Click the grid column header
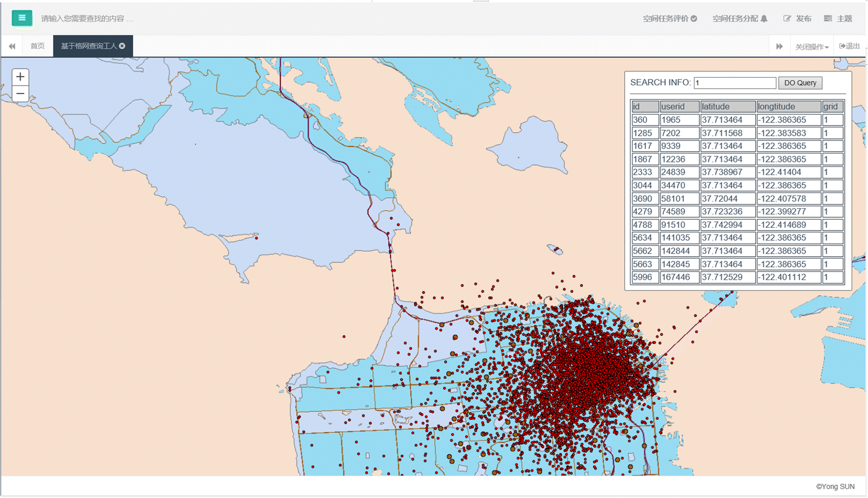868x498 pixels. point(833,107)
